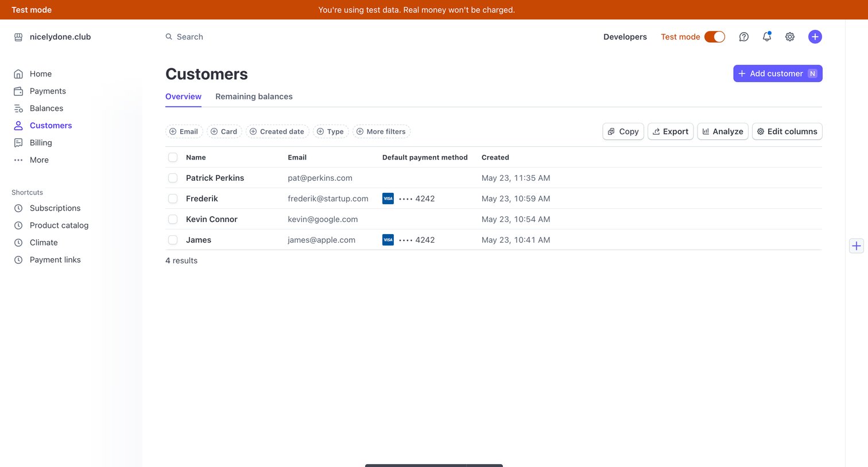Click the clock icon beside Product catalog
This screenshot has width=868, height=467.
(18, 225)
